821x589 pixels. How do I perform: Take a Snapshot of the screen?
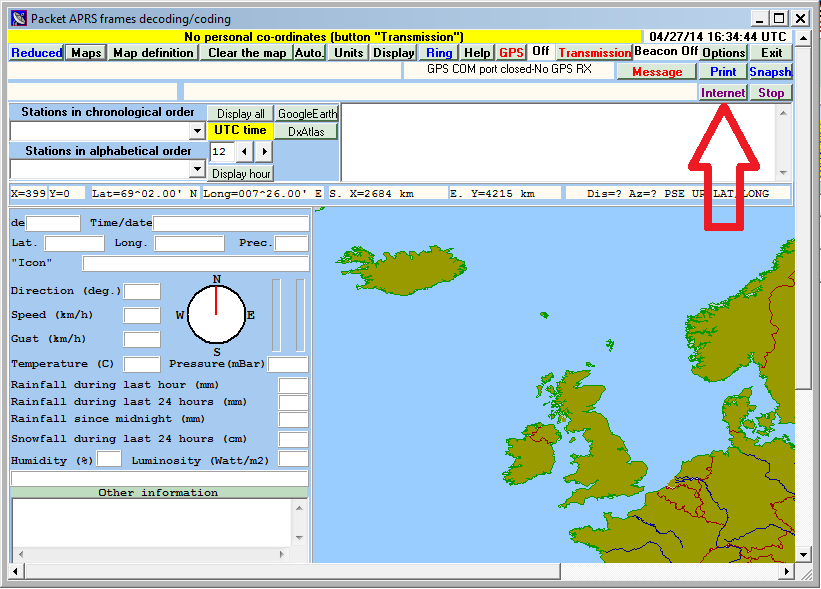coord(770,72)
